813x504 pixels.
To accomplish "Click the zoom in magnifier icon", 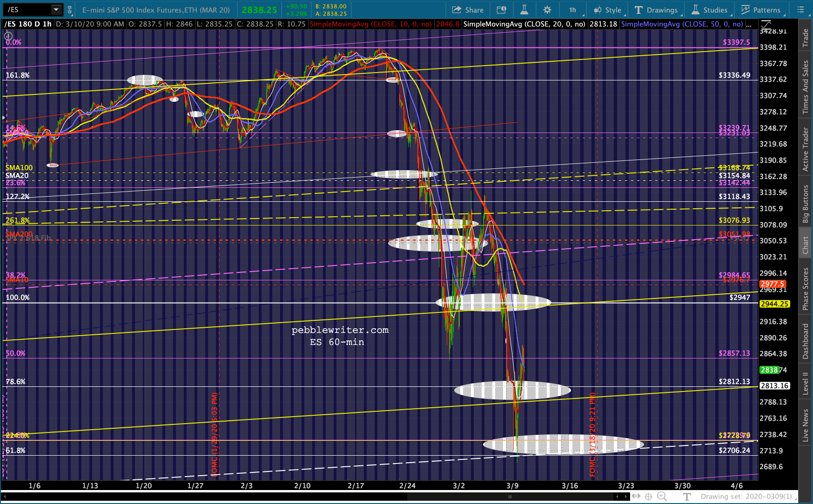I will [x=661, y=497].
